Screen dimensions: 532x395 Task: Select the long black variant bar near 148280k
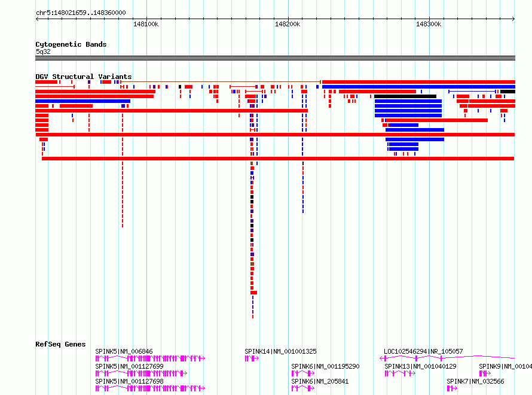tap(405, 96)
